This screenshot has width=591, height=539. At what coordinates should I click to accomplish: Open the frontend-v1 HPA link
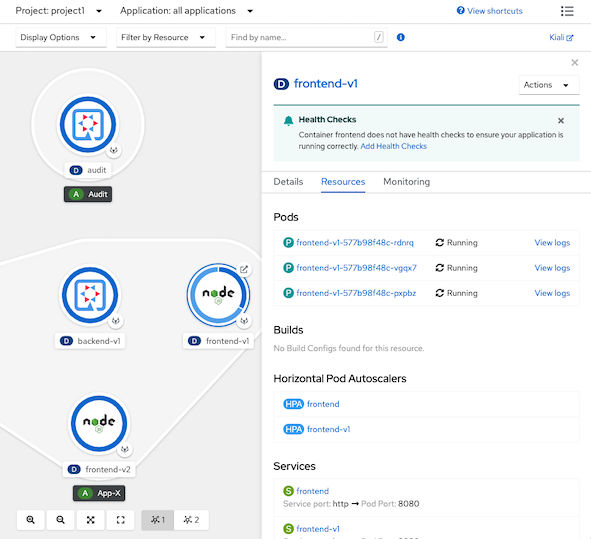pyautogui.click(x=328, y=429)
